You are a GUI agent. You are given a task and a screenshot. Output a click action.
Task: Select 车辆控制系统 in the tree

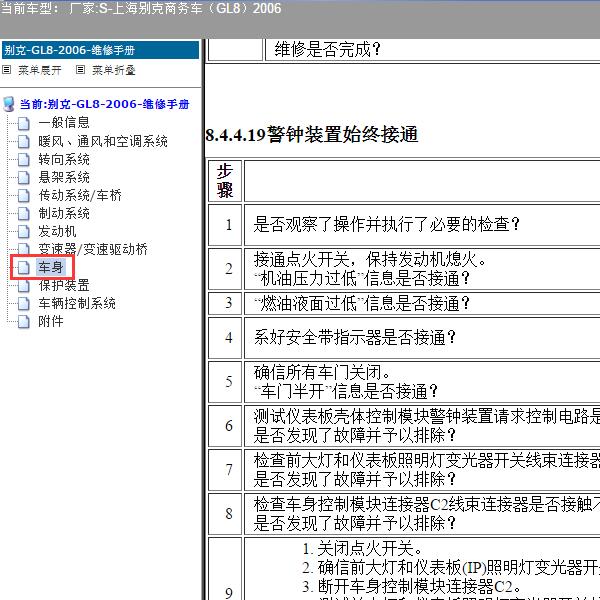(77, 303)
